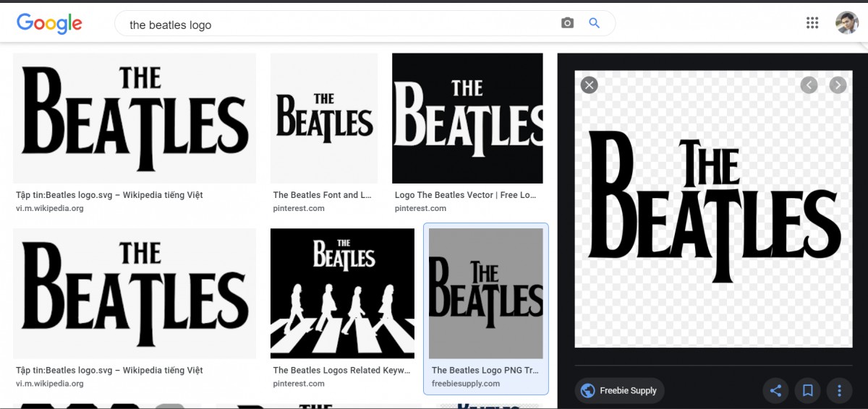This screenshot has width=868, height=409.
Task: Click the Freebie Supply globe icon
Action: (x=588, y=391)
